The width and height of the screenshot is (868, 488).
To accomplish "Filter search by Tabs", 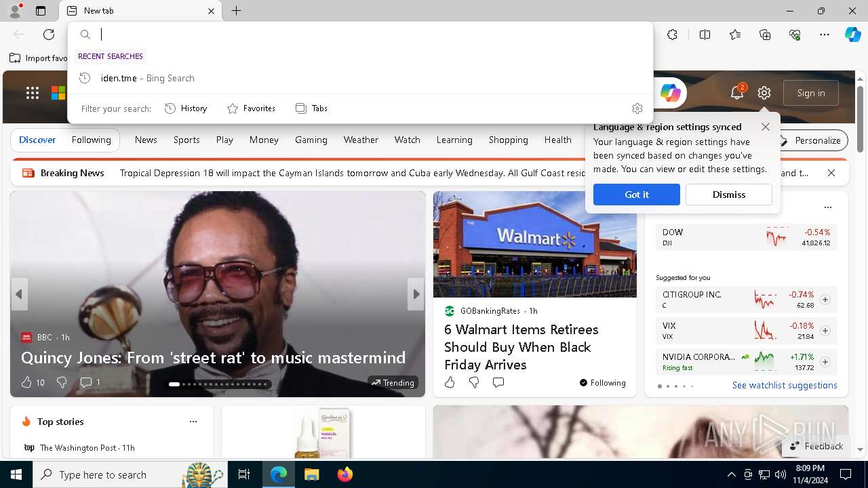I will click(311, 108).
